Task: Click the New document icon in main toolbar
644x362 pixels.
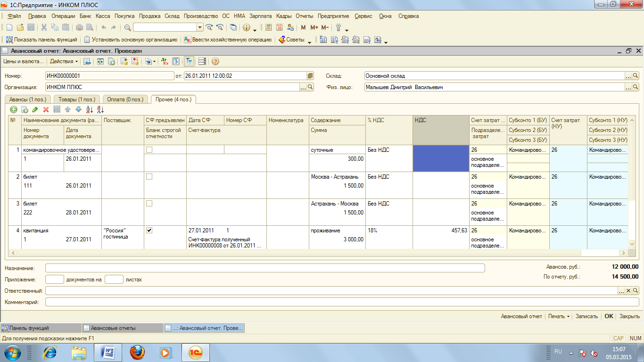Action: pos(9,27)
